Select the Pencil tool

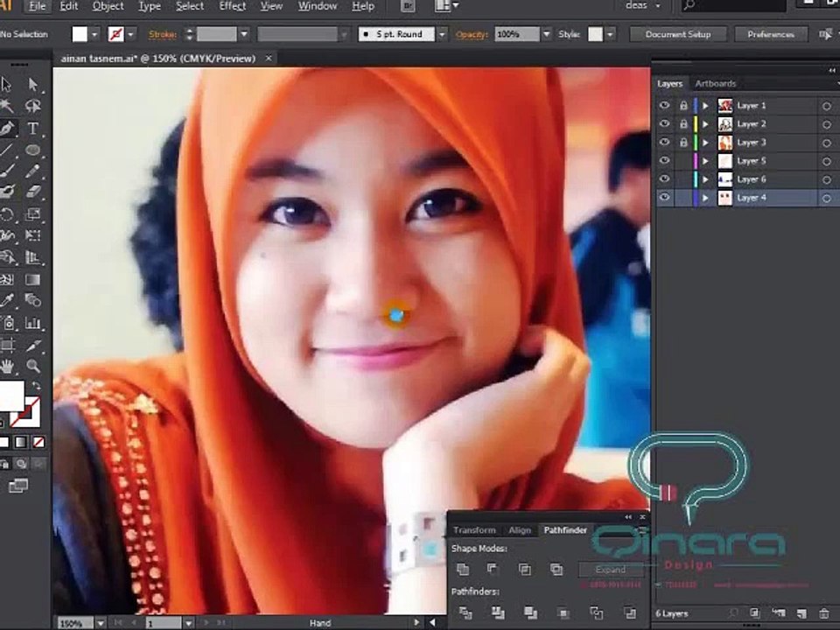[32, 171]
